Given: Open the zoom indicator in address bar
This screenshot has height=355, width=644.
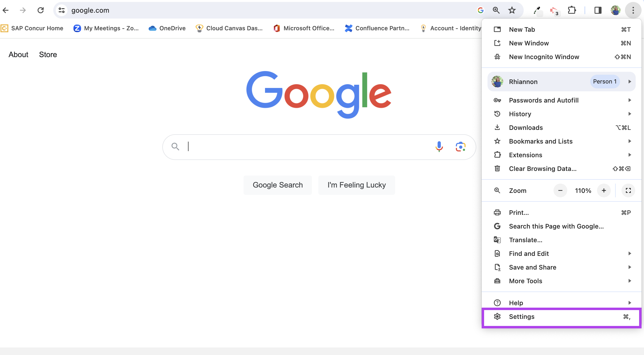Looking at the screenshot, I should pos(496,10).
